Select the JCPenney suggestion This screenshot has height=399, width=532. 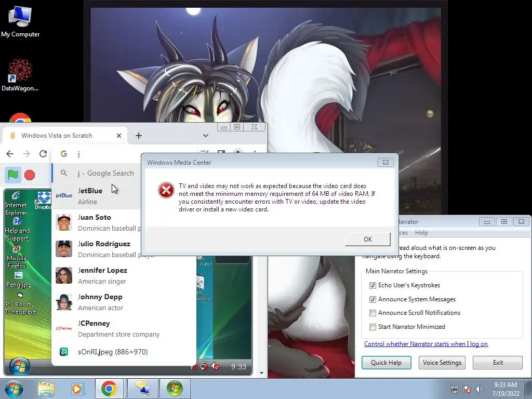[124, 328]
